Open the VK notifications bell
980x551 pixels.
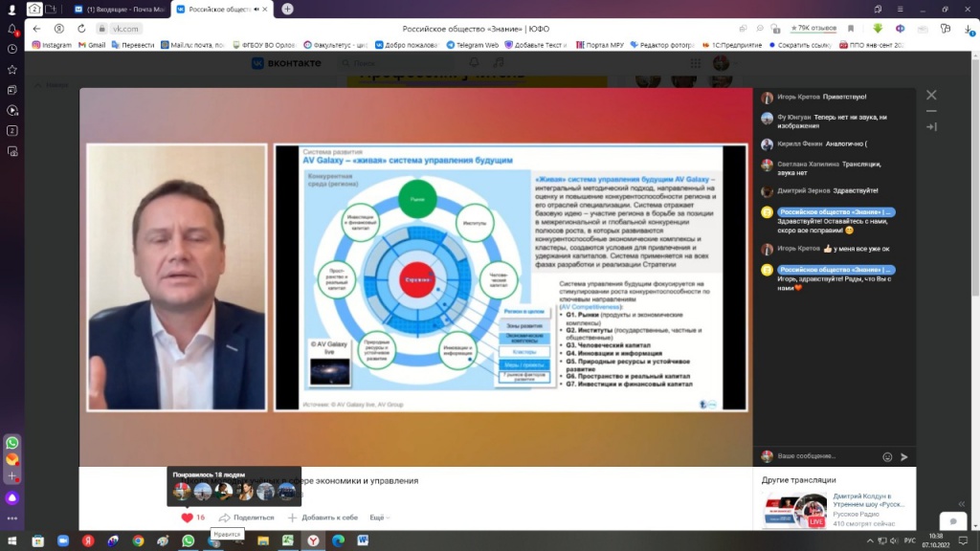[x=475, y=62]
